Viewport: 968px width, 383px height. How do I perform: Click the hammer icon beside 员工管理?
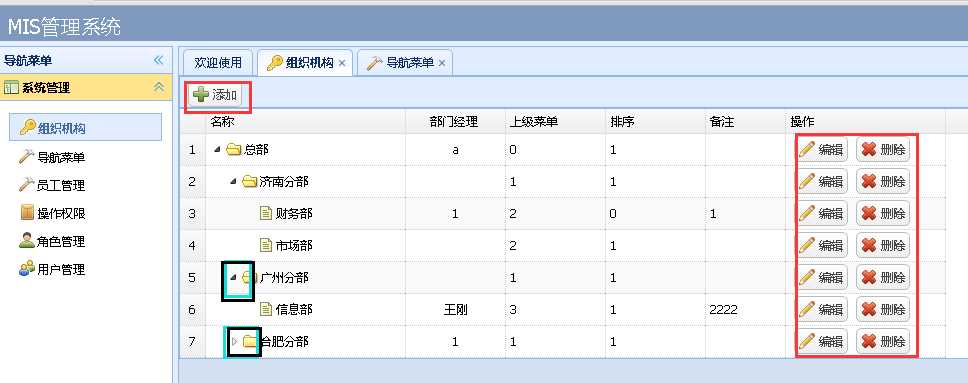click(x=27, y=185)
